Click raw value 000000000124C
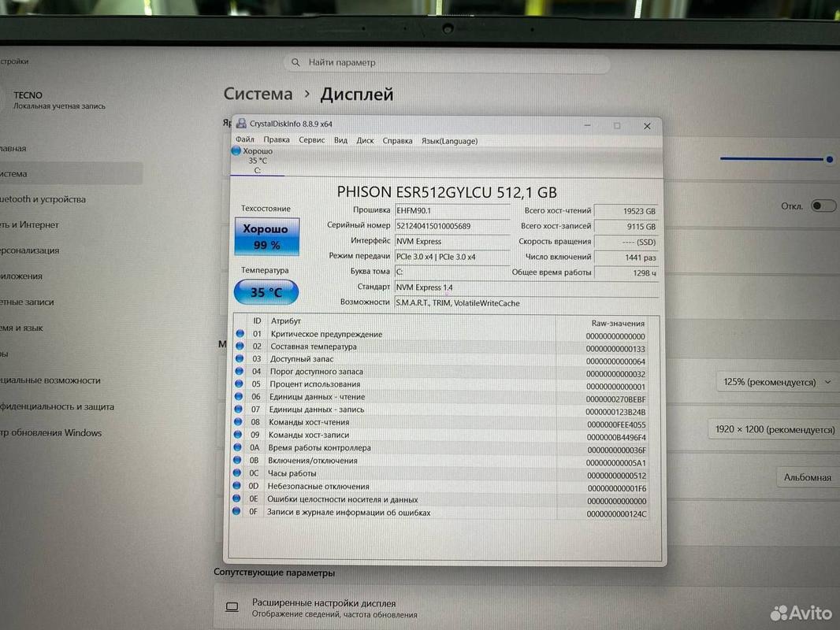 click(617, 514)
